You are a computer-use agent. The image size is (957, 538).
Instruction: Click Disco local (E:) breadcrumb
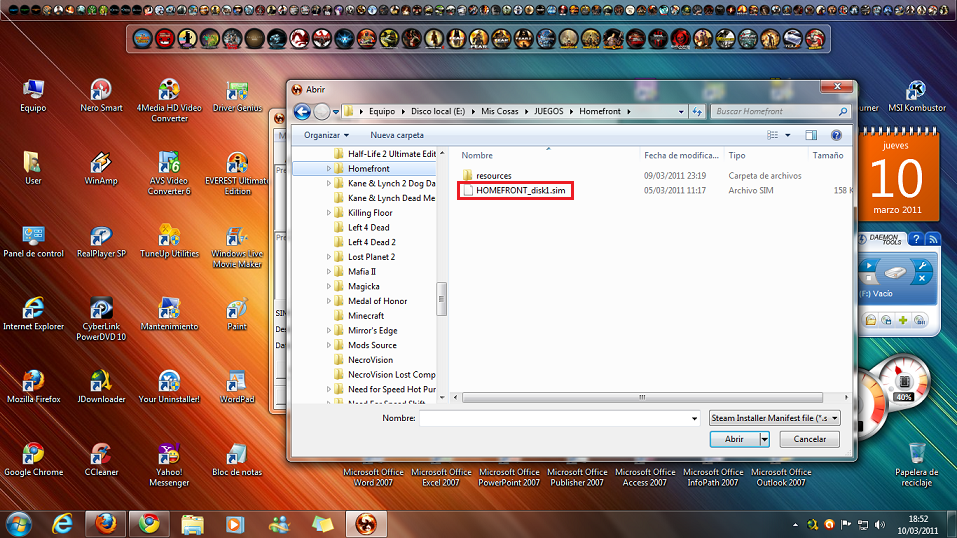(438, 111)
